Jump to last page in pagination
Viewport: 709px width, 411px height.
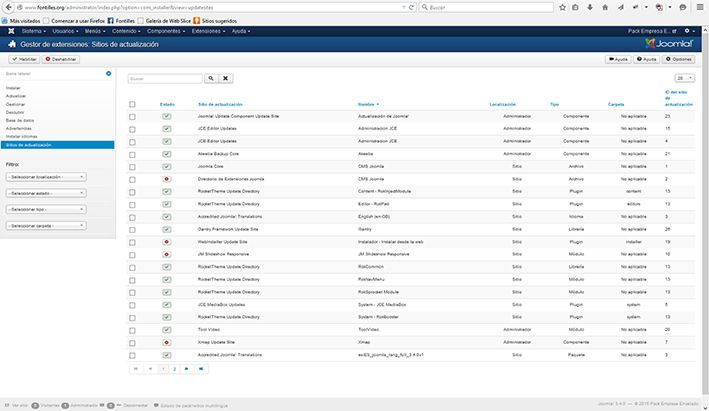(201, 369)
